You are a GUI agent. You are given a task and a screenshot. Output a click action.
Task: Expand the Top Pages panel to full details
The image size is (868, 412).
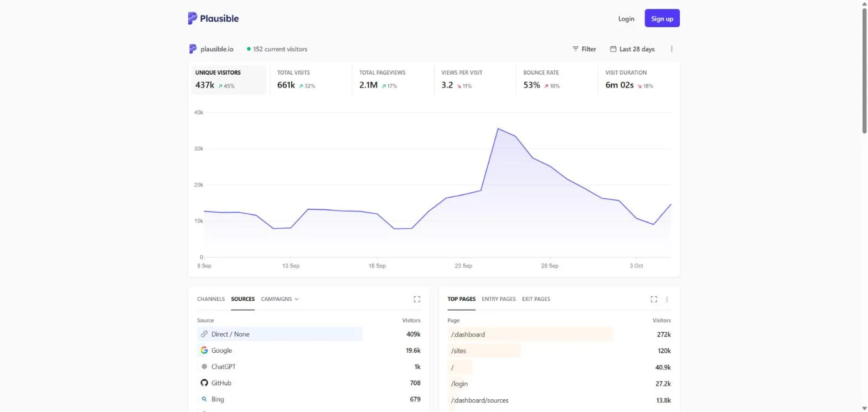[654, 299]
